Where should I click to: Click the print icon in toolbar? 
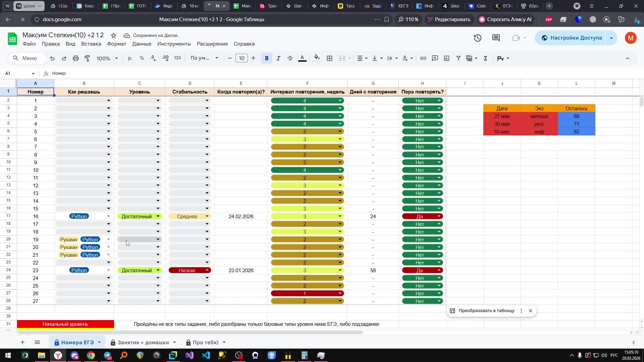coord(75,58)
